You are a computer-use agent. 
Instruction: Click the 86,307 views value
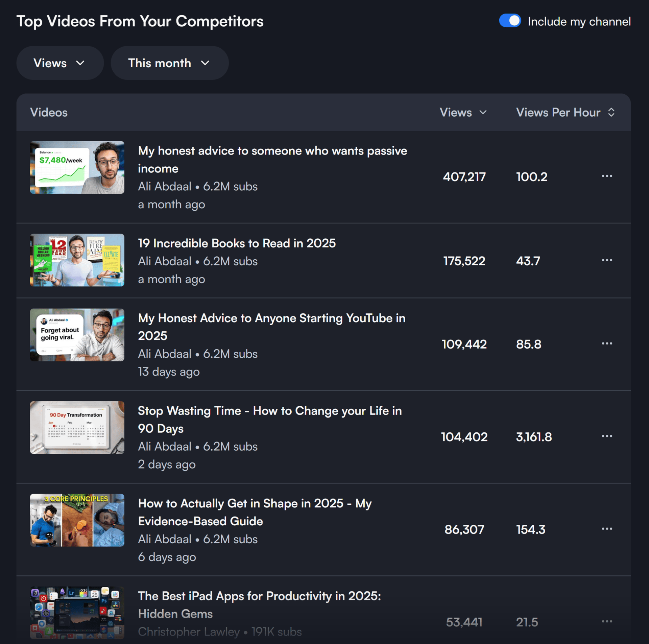(464, 529)
